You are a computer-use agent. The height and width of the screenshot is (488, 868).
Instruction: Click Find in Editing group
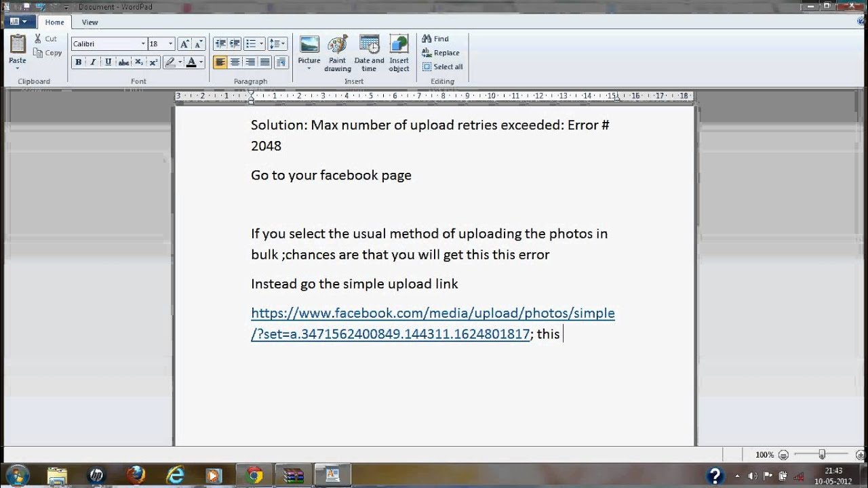435,39
